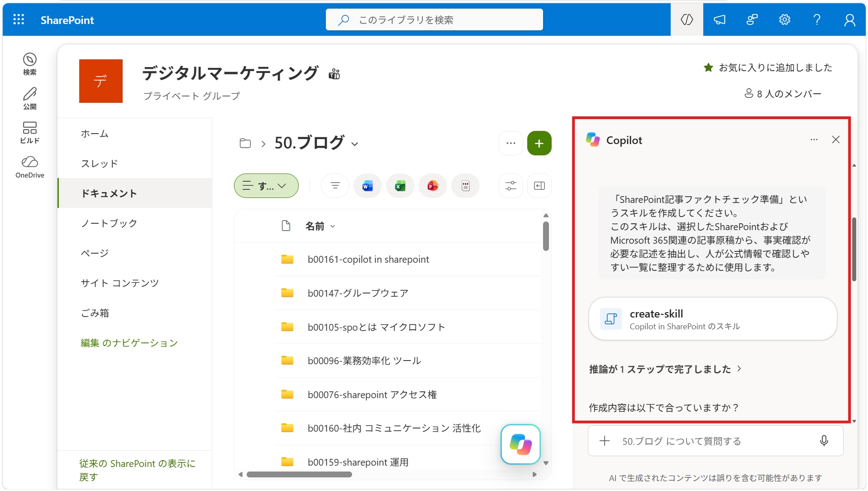
Task: Filter library by PowerPoint files
Action: pyautogui.click(x=433, y=186)
